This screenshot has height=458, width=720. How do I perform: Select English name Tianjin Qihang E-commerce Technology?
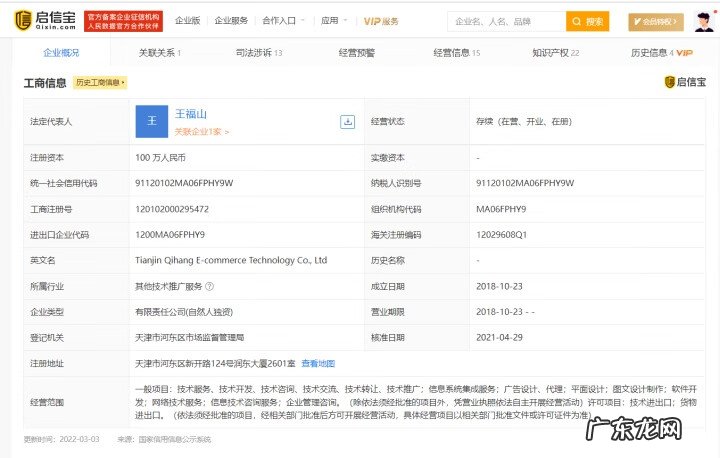[231, 260]
